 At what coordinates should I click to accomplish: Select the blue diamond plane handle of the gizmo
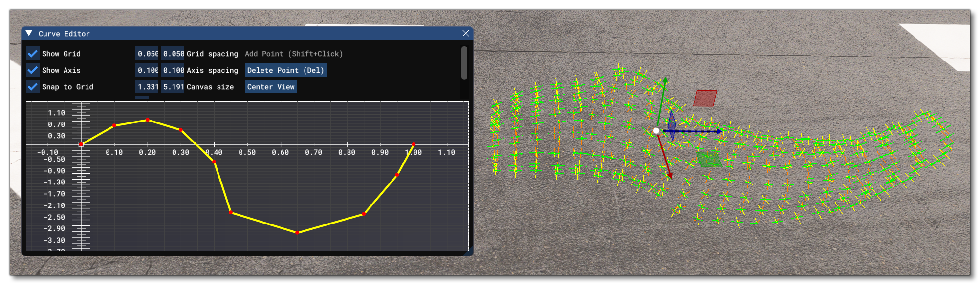point(672,126)
